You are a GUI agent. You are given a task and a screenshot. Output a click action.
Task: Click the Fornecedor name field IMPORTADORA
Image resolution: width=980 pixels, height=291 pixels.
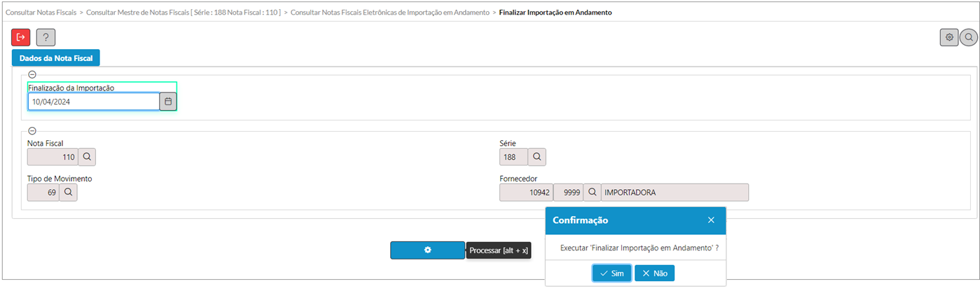click(x=675, y=192)
